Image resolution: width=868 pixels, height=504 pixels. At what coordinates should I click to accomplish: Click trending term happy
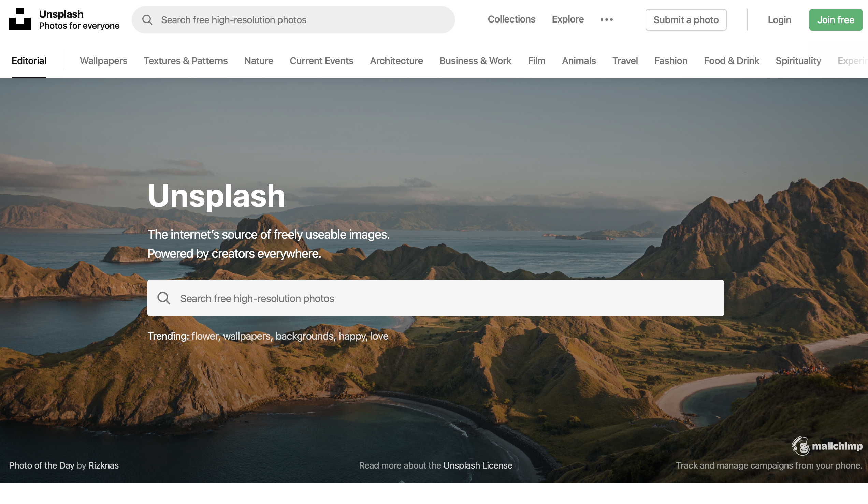pos(352,336)
